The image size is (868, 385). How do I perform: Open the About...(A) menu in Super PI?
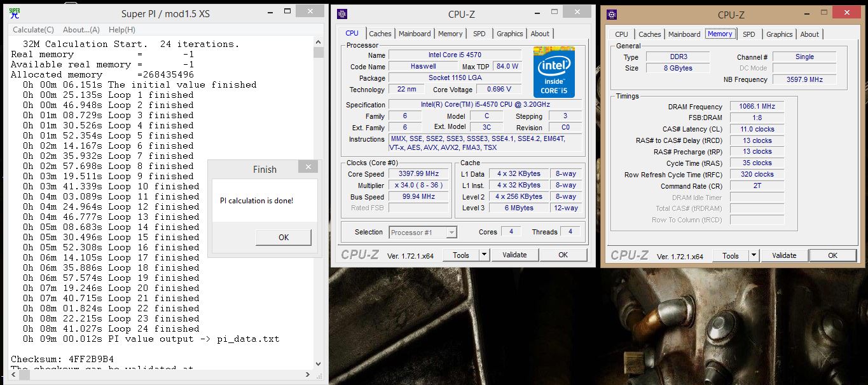(x=81, y=30)
